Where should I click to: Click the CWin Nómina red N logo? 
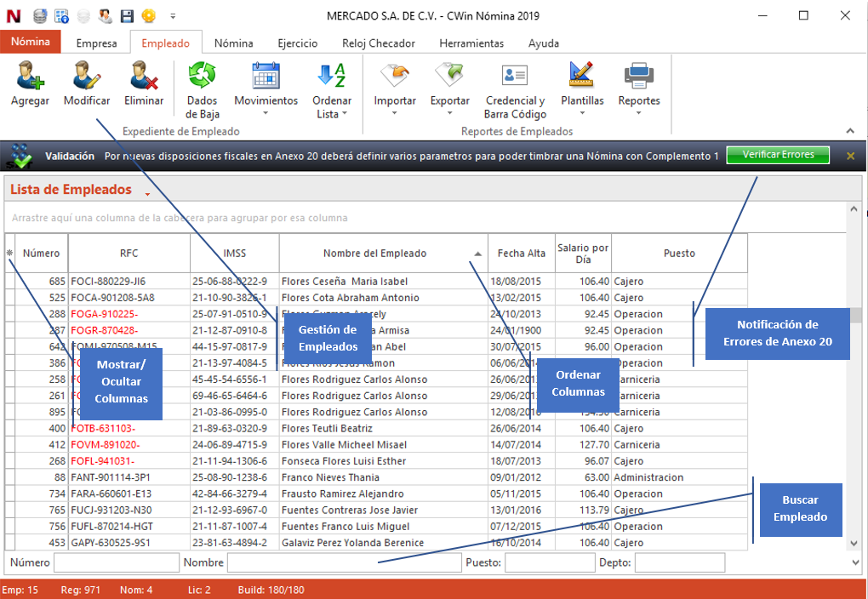coord(14,16)
